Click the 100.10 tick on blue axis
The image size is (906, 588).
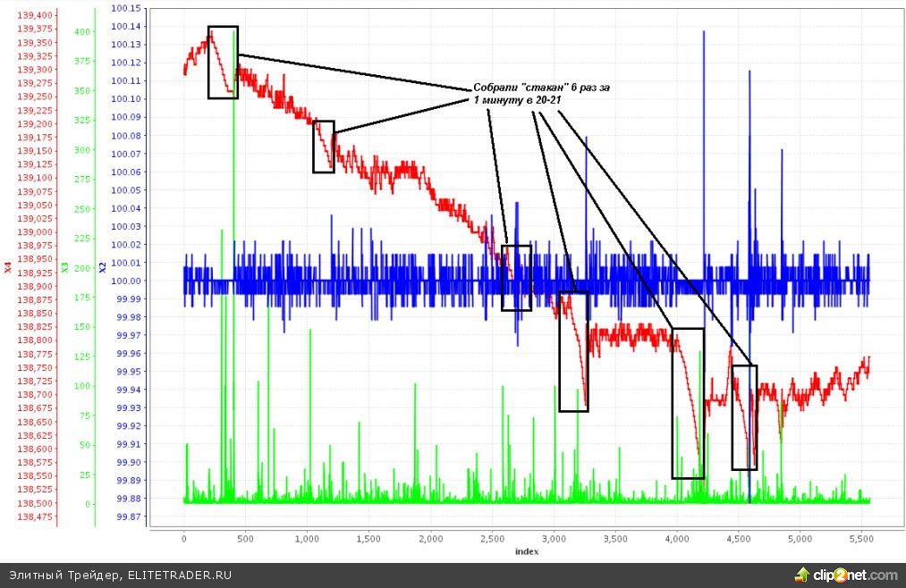point(126,98)
